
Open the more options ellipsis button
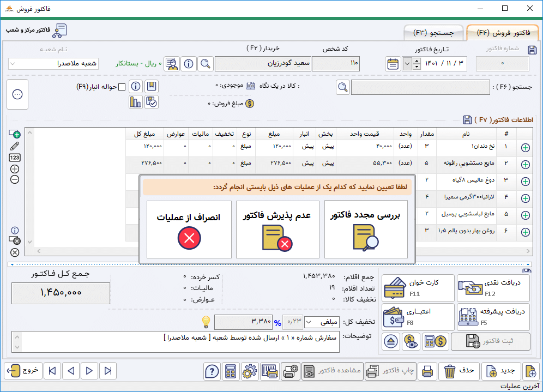click(x=17, y=94)
